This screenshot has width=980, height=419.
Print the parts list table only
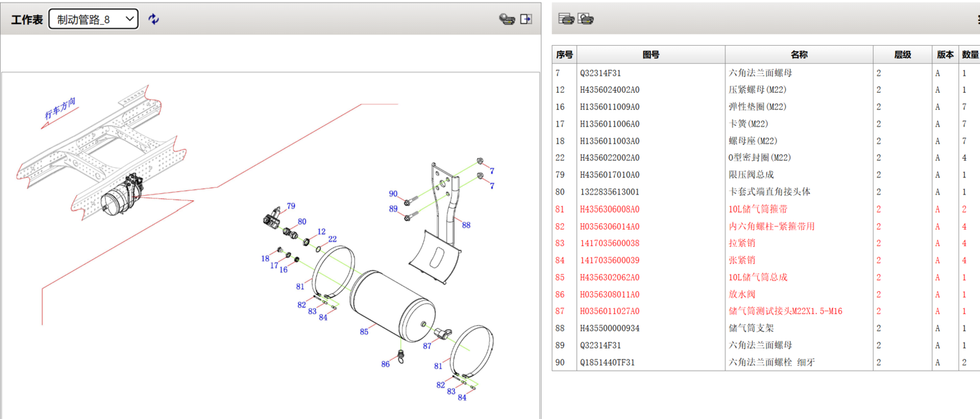[x=566, y=19]
